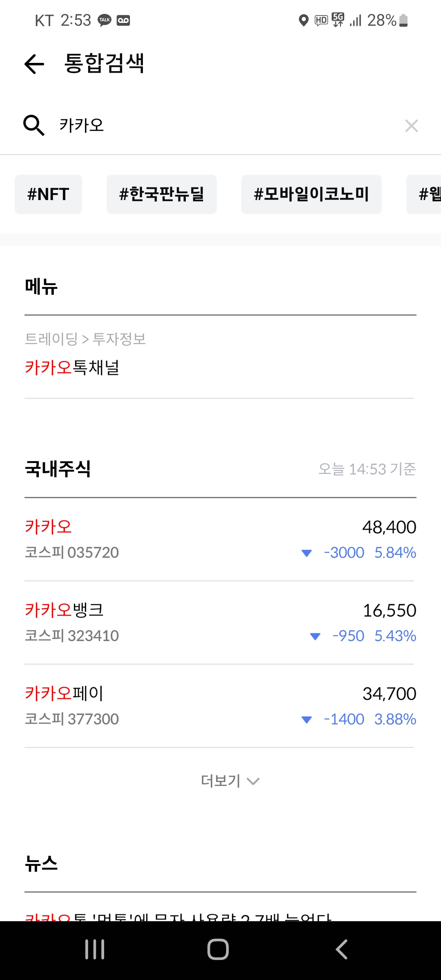Tap the battery status icon

point(403,20)
